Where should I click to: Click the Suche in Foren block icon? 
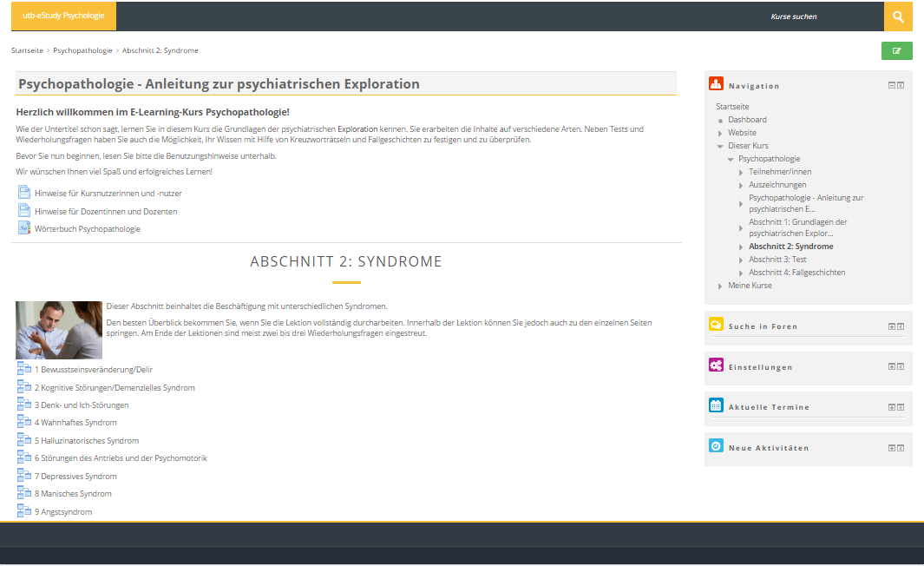[716, 325]
